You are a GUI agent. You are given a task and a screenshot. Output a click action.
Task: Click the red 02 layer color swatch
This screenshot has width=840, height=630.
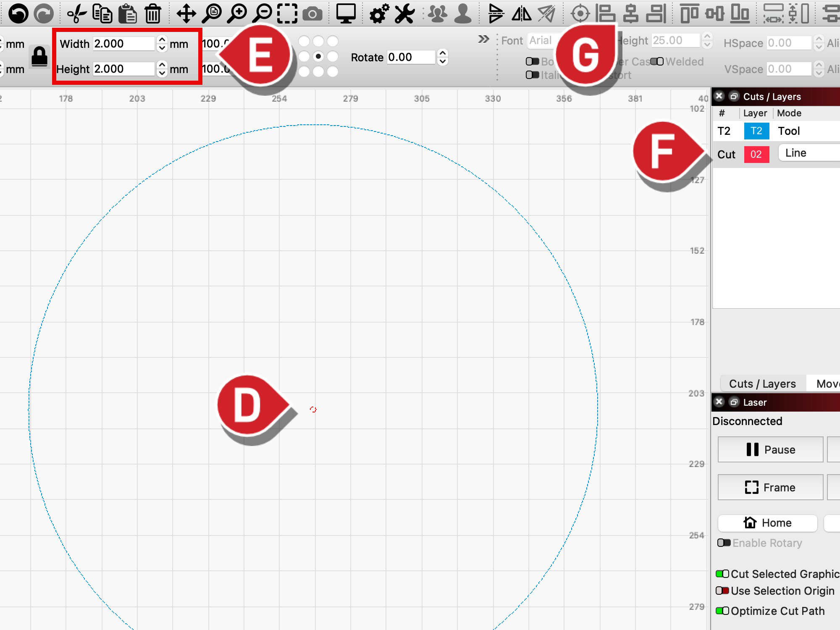point(756,154)
